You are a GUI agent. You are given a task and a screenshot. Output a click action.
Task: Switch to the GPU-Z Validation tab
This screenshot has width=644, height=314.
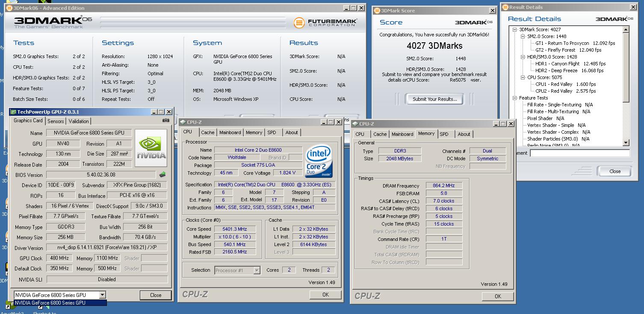pos(79,121)
